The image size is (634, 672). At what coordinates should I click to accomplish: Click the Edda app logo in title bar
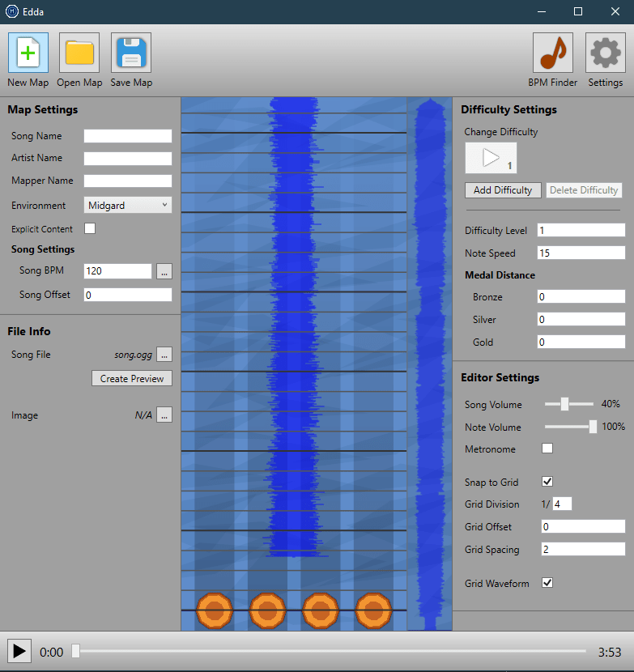(x=11, y=11)
